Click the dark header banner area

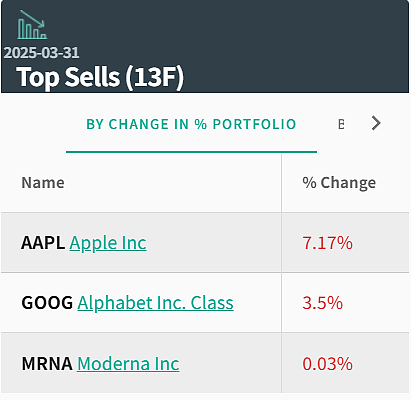coord(205,46)
